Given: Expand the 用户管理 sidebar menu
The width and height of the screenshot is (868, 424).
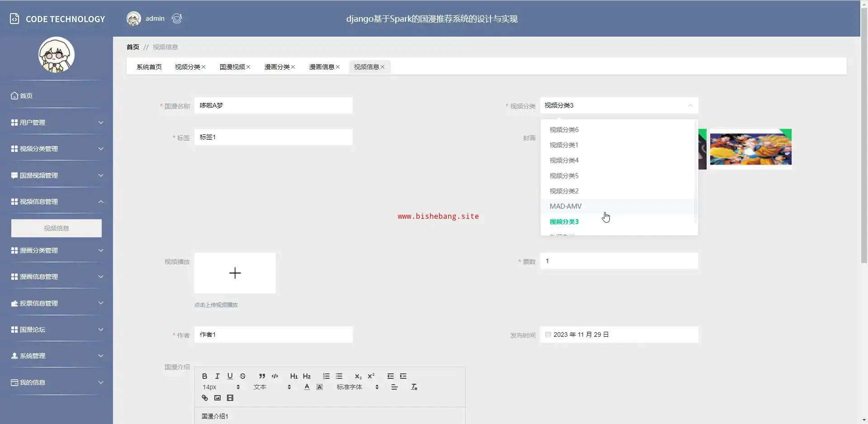Looking at the screenshot, I should (x=57, y=122).
